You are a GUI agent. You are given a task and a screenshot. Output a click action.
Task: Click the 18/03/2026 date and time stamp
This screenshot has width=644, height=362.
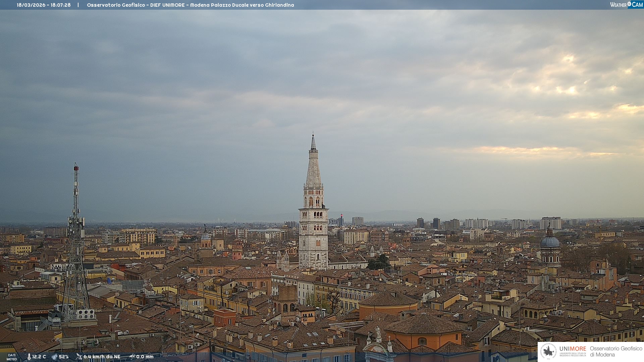click(x=44, y=5)
